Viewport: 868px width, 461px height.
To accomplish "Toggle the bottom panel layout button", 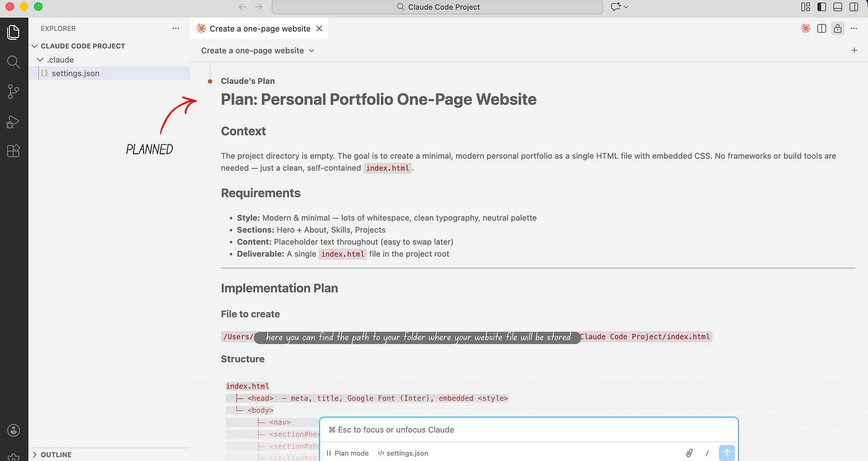I will 837,7.
